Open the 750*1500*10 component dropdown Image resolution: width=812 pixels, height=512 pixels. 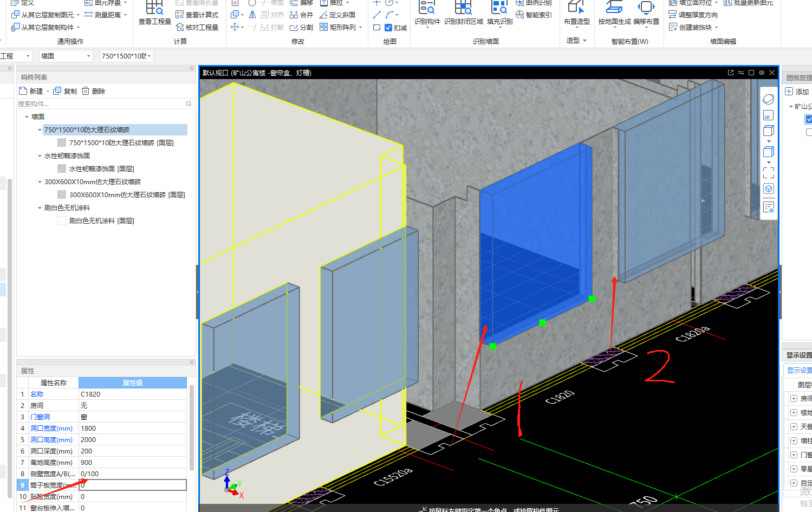click(x=127, y=56)
